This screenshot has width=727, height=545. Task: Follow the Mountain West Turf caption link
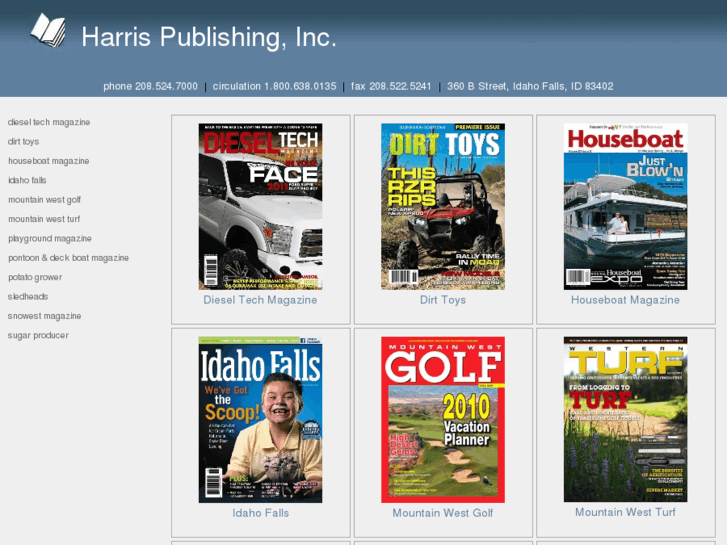625,512
